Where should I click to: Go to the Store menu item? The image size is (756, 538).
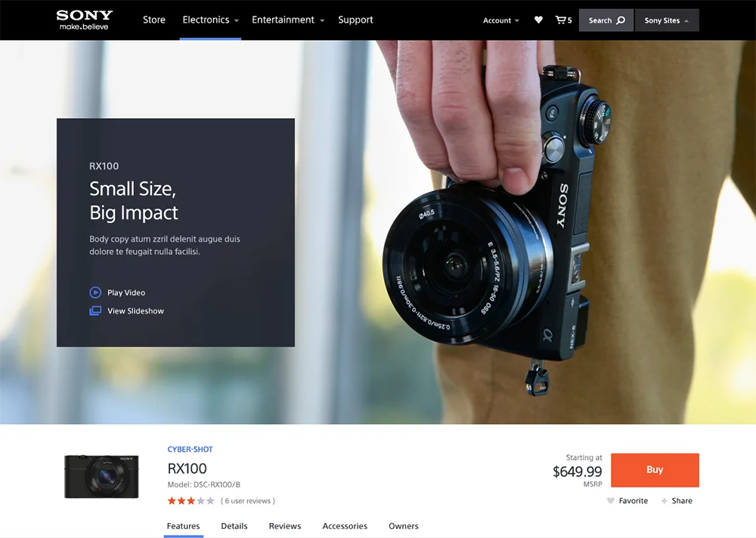point(153,20)
